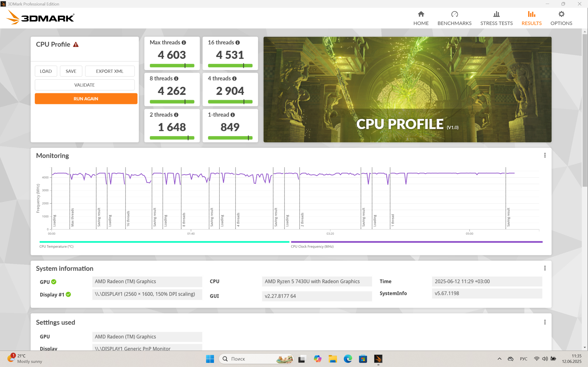
Task: Open Monitoring panel three-dot menu
Action: 545,155
